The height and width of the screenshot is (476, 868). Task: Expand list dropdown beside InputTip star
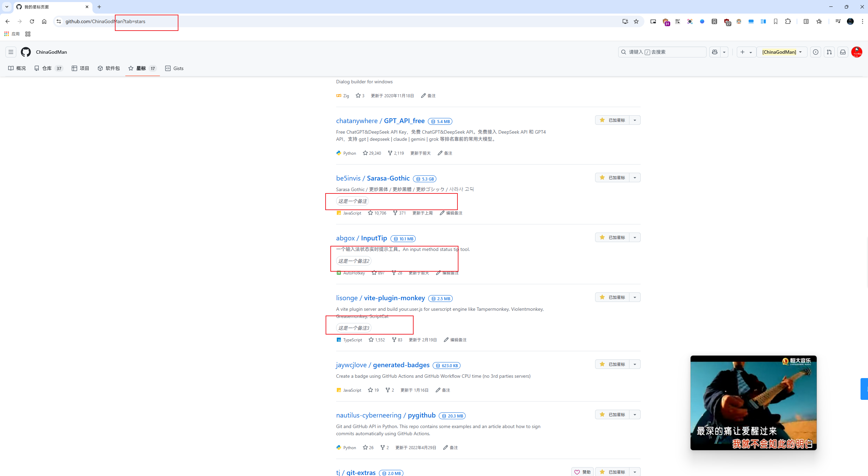coord(635,237)
